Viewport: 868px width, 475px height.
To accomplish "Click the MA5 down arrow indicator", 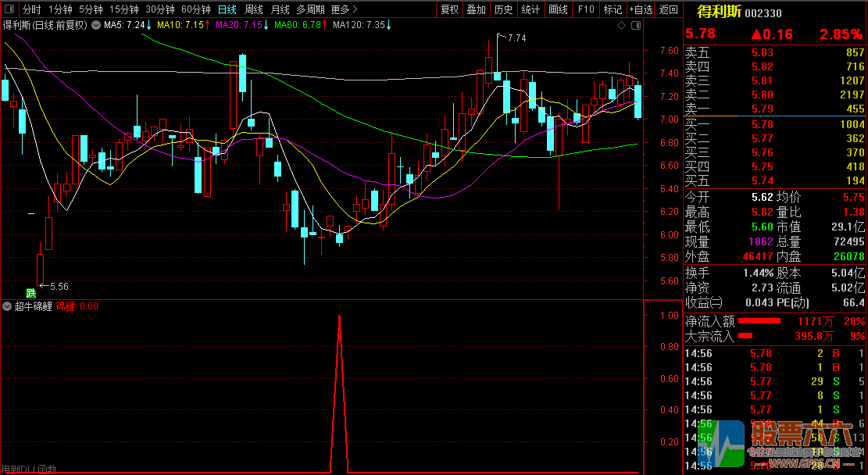I will click(150, 25).
